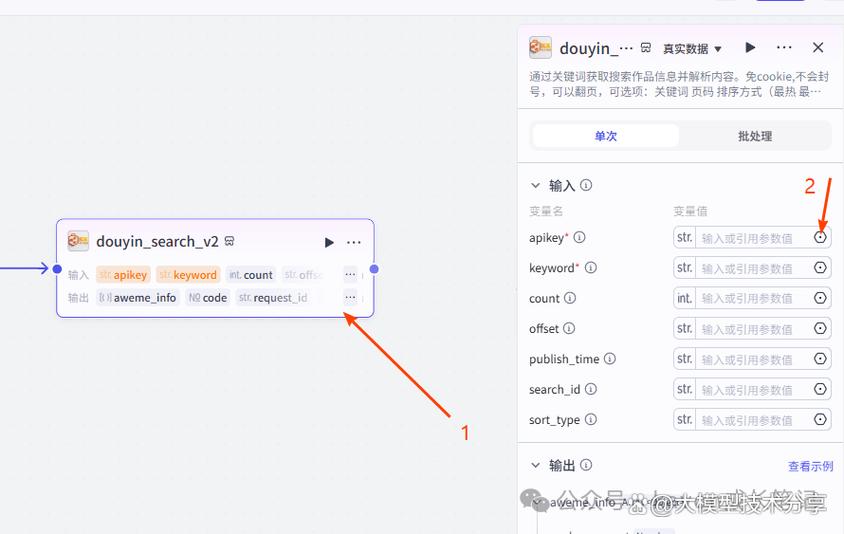Screen dimensions: 844x534
Task: Run the douyin_search_v2 node on canvas
Action: pos(329,242)
